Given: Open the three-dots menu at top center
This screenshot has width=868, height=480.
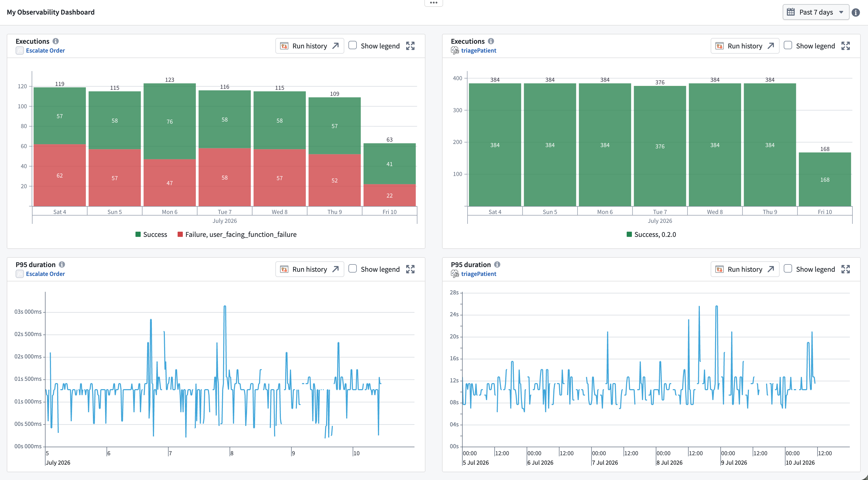Looking at the screenshot, I should [434, 3].
